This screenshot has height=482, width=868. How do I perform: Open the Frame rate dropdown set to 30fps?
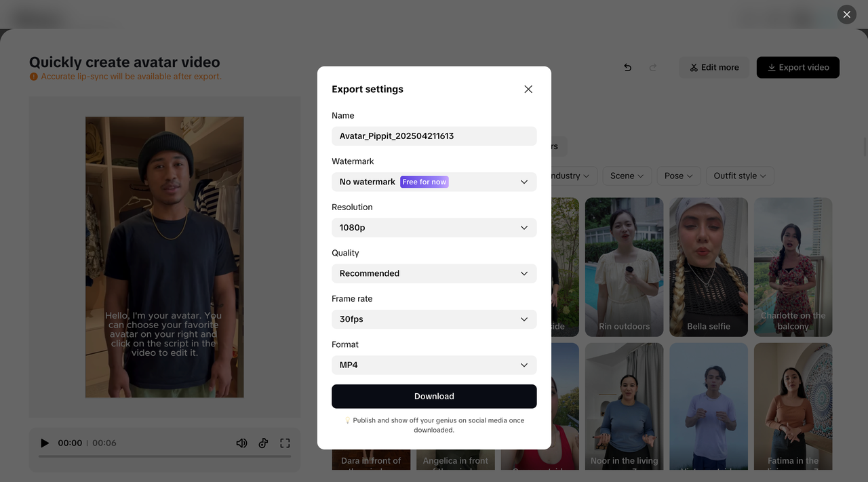(x=524, y=319)
